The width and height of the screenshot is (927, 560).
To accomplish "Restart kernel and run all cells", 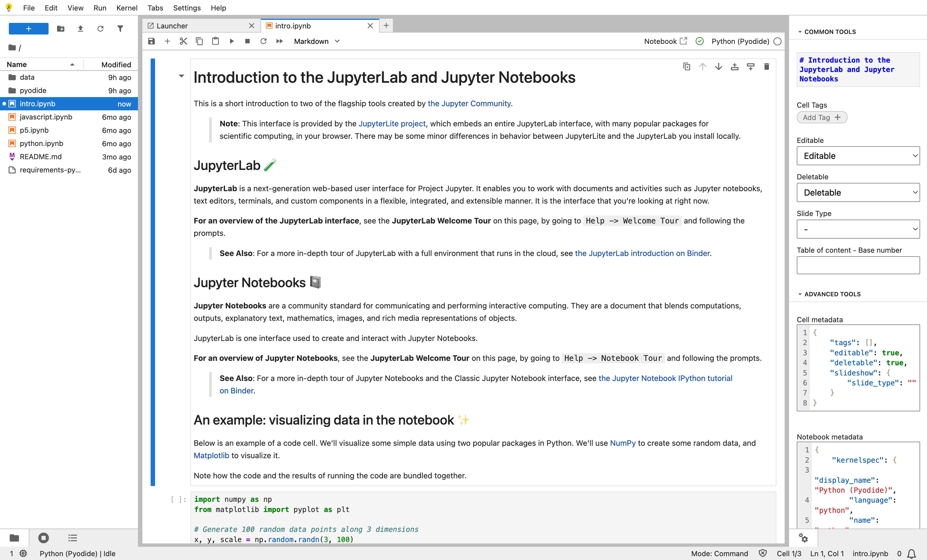I will coord(279,41).
